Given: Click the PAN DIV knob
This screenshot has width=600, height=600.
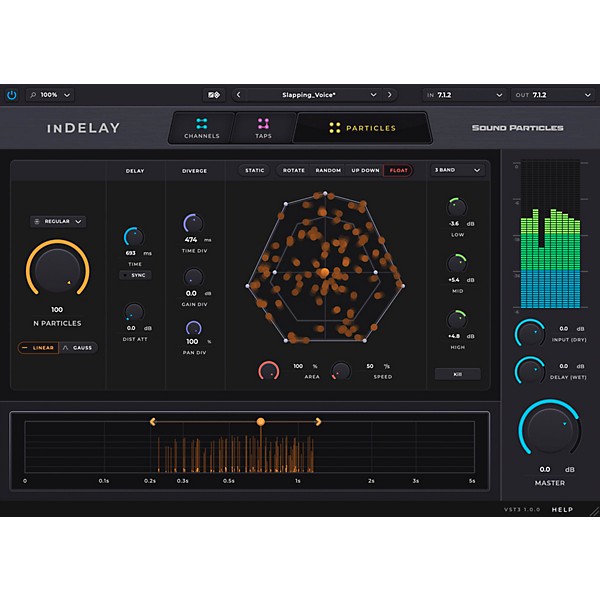Looking at the screenshot, I should 194,328.
